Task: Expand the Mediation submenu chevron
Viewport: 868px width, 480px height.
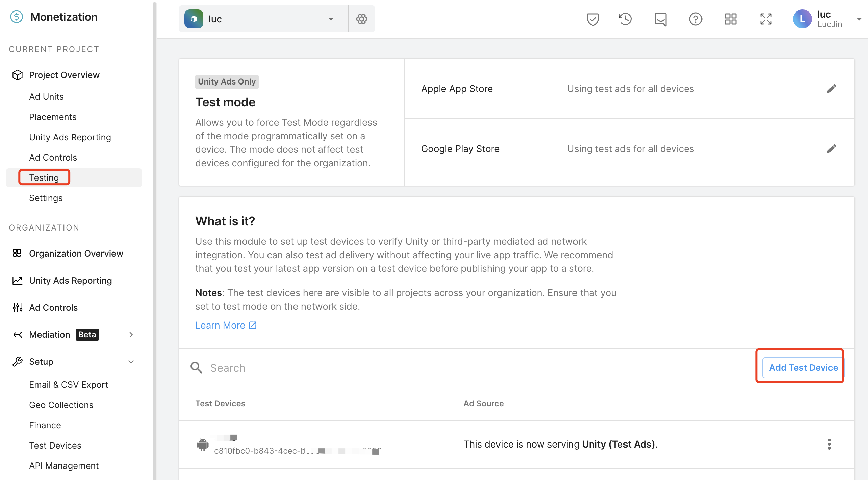Action: tap(131, 335)
